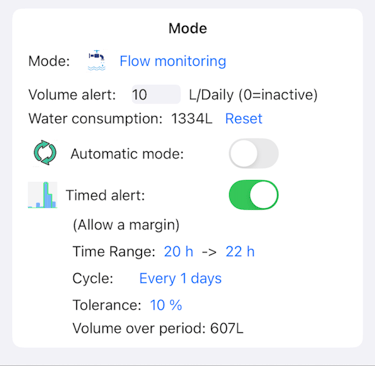The width and height of the screenshot is (375, 366).
Task: Click the green automatic mode cycle icon
Action: pyautogui.click(x=45, y=153)
